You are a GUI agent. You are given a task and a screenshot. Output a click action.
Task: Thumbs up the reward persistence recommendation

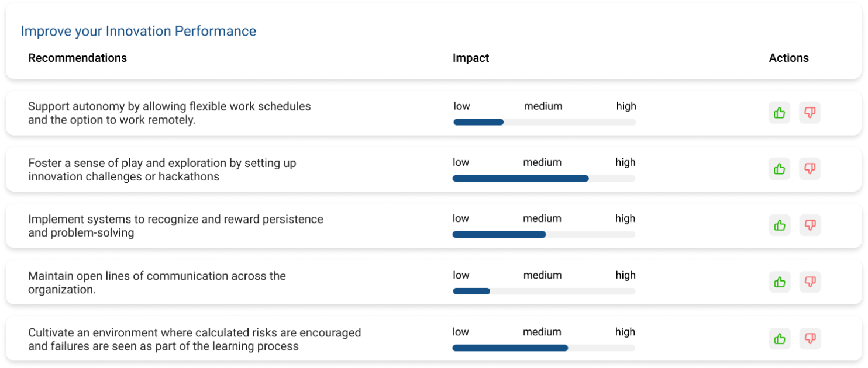pyautogui.click(x=779, y=225)
